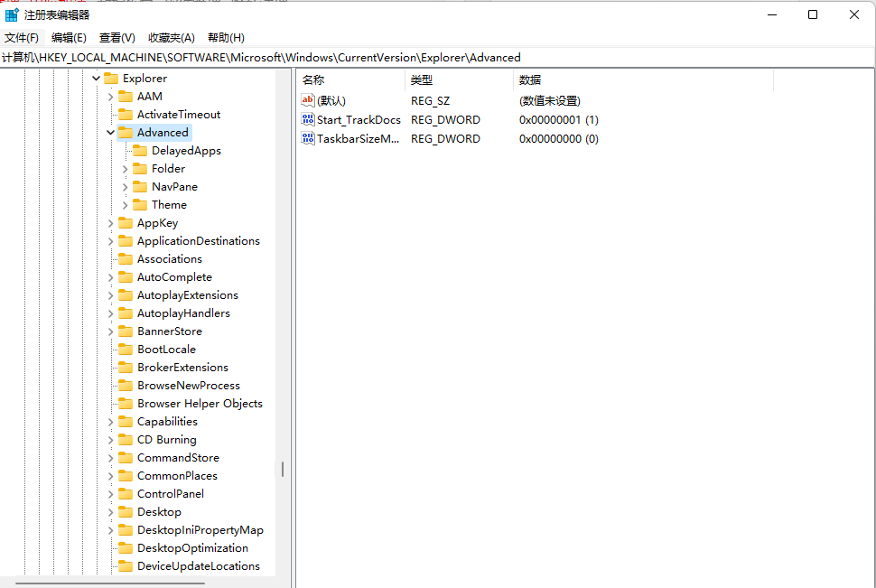Viewport: 876px width, 588px height.
Task: Click the REG_DWORD icon beside TaskbarSizeM...
Action: [x=307, y=138]
